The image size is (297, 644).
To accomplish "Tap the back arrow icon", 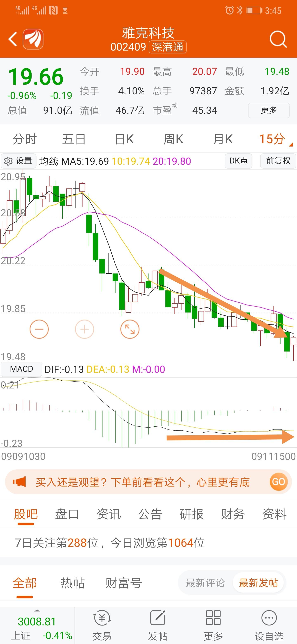I will tap(13, 39).
